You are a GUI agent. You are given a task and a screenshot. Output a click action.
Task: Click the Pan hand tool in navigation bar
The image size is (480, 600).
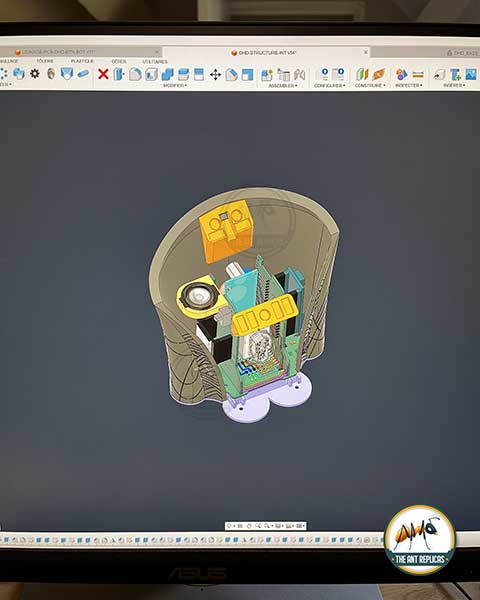pos(249,526)
